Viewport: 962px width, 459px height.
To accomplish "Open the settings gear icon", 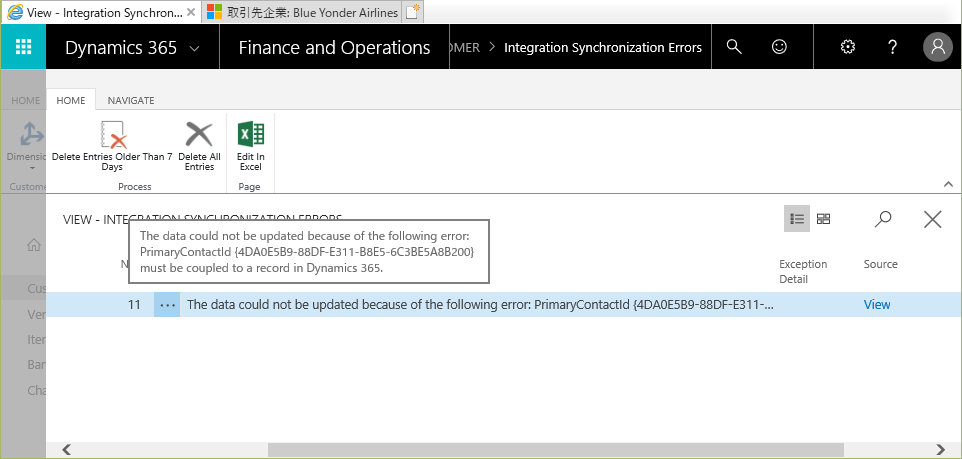I will coord(848,47).
